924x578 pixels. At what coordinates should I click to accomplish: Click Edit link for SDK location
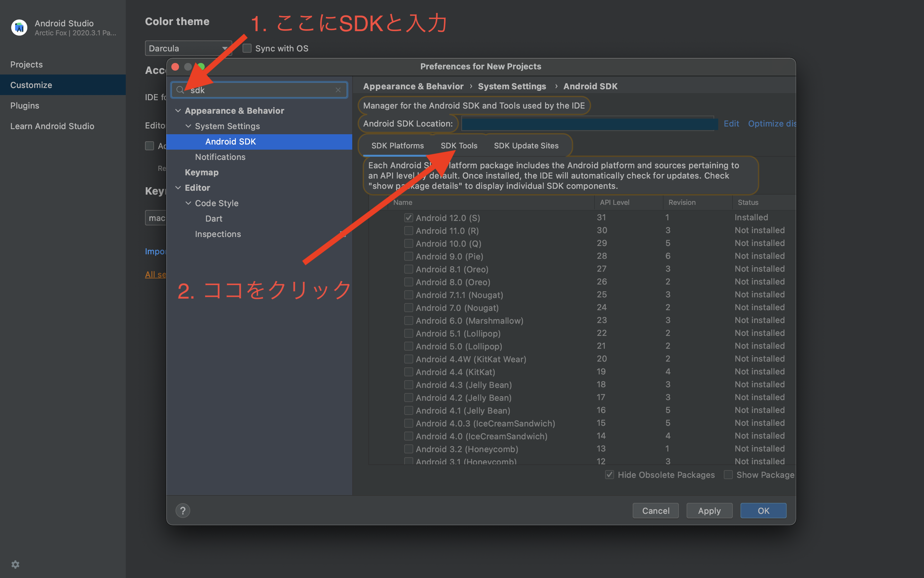731,124
